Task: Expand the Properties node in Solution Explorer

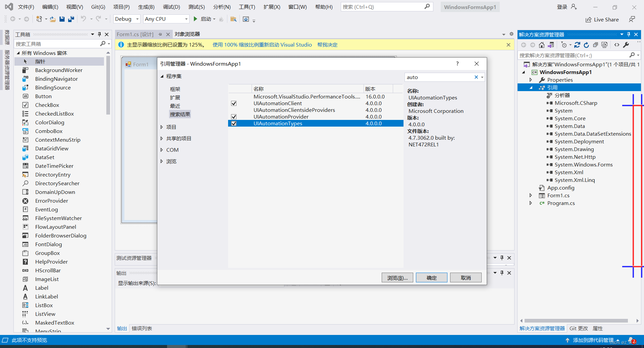Action: point(531,80)
